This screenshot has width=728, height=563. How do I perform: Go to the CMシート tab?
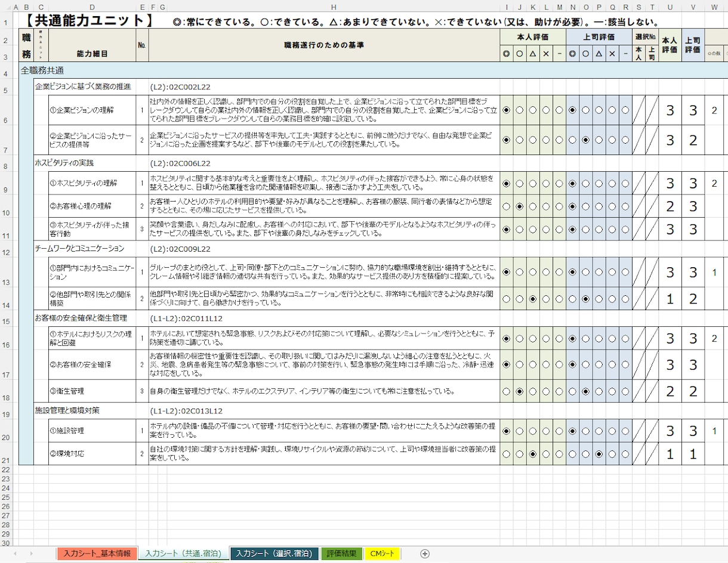[x=382, y=553]
